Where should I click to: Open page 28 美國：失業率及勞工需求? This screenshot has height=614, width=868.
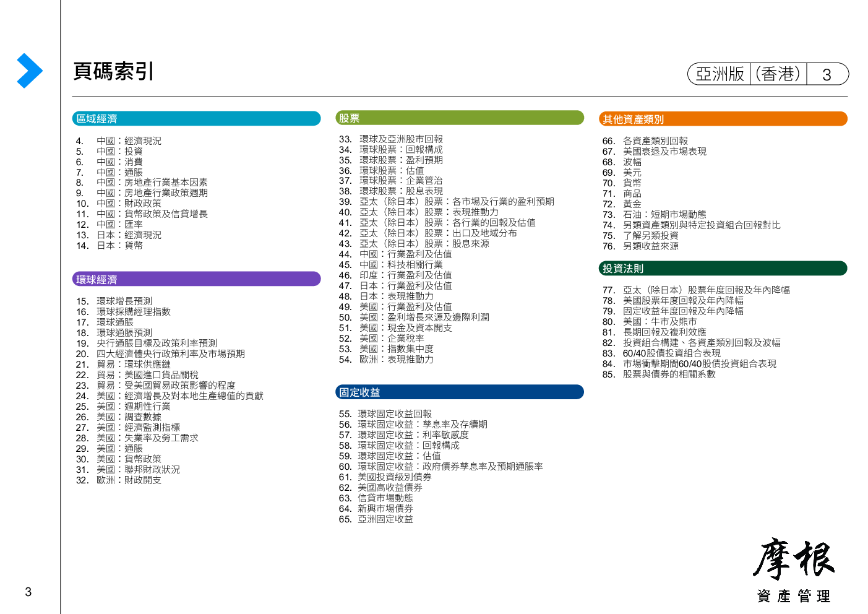pyautogui.click(x=137, y=438)
